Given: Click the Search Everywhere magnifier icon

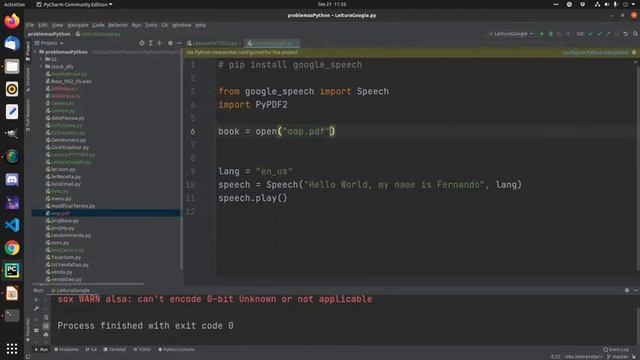Looking at the screenshot, I should pos(636,34).
